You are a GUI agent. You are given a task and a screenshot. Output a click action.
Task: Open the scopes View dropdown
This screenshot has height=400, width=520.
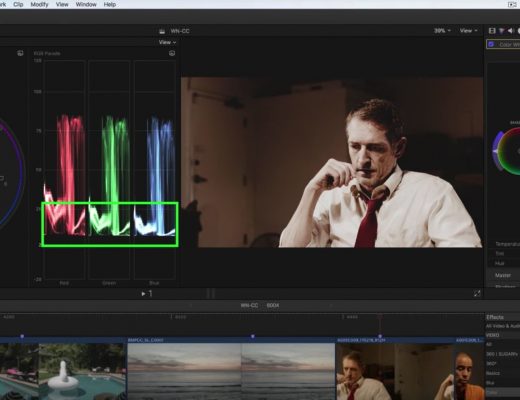pos(167,42)
